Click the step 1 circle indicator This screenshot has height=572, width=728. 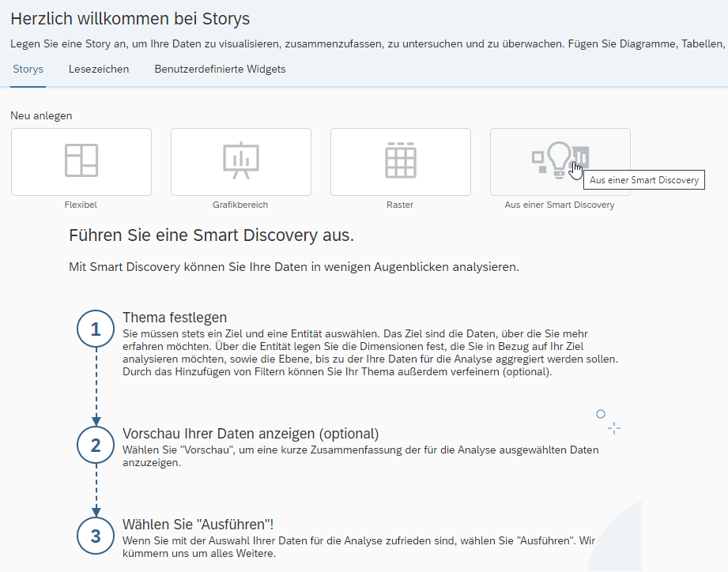pos(96,329)
